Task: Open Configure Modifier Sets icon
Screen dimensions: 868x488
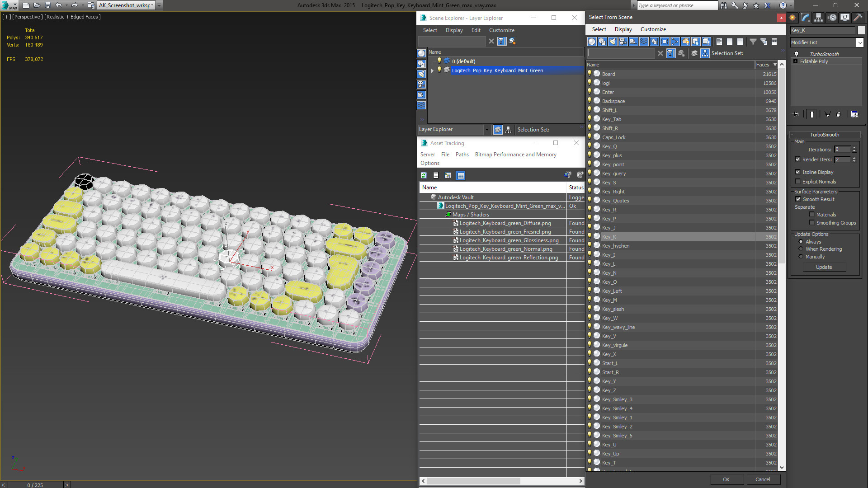Action: (854, 114)
